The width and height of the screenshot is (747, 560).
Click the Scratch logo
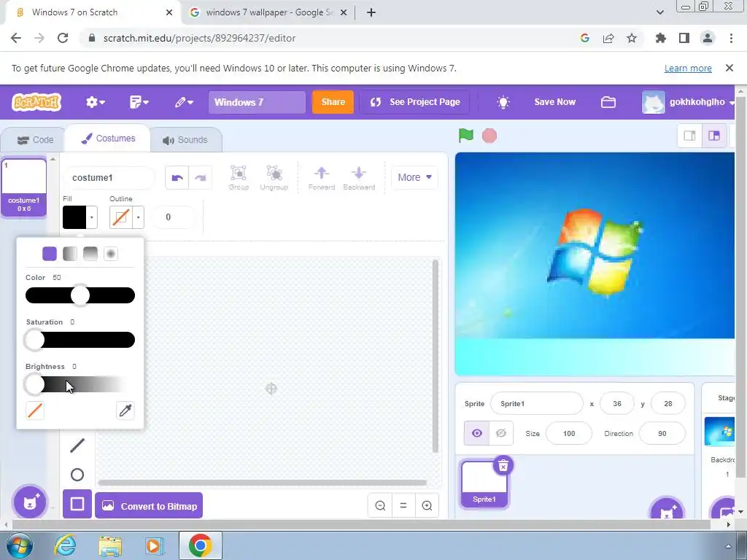[x=36, y=102]
